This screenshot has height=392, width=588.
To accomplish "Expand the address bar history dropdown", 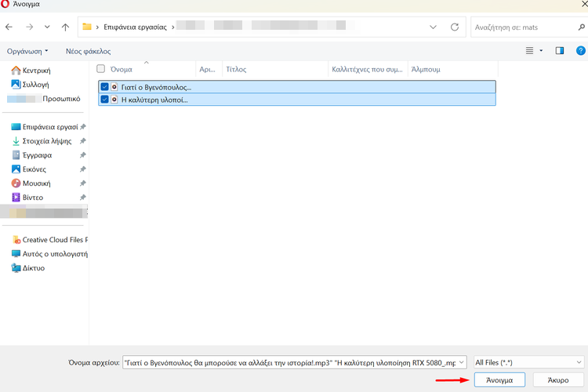I will pyautogui.click(x=433, y=27).
